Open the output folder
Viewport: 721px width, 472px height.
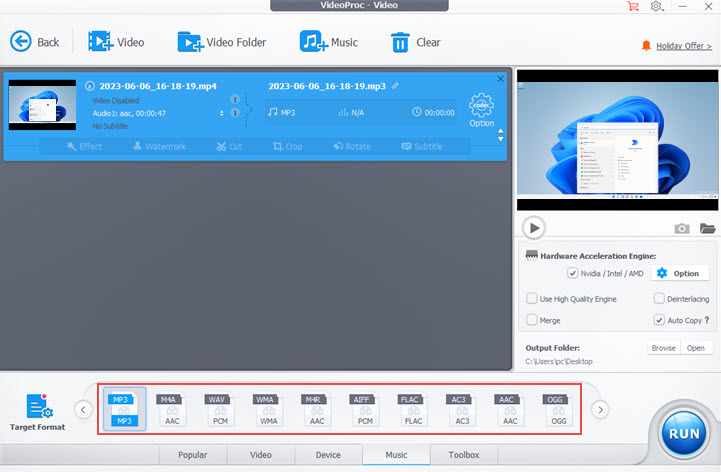click(696, 348)
